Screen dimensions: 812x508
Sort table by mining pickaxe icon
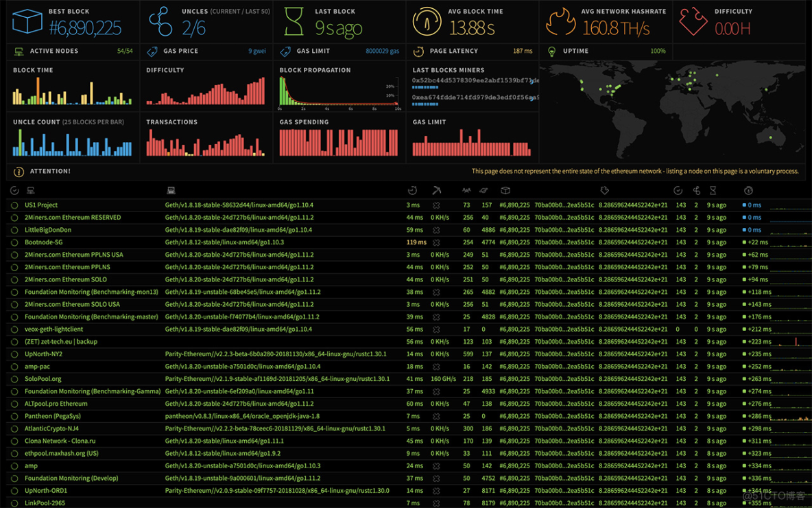point(437,191)
